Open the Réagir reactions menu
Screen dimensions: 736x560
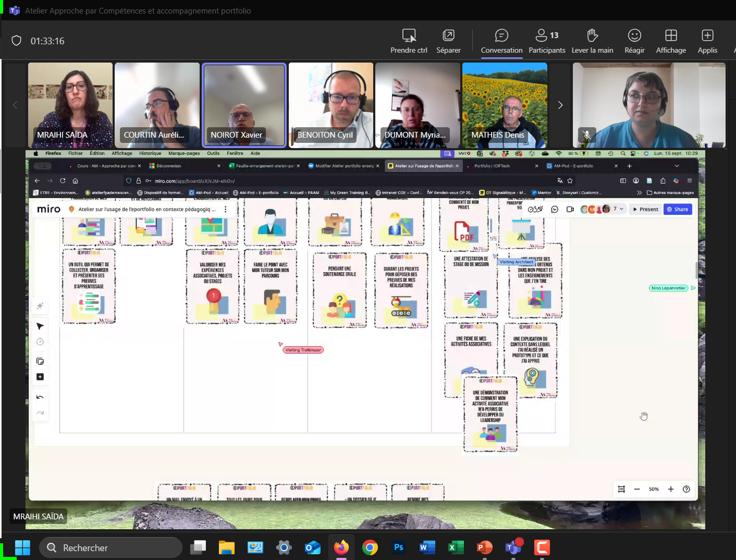pyautogui.click(x=634, y=41)
